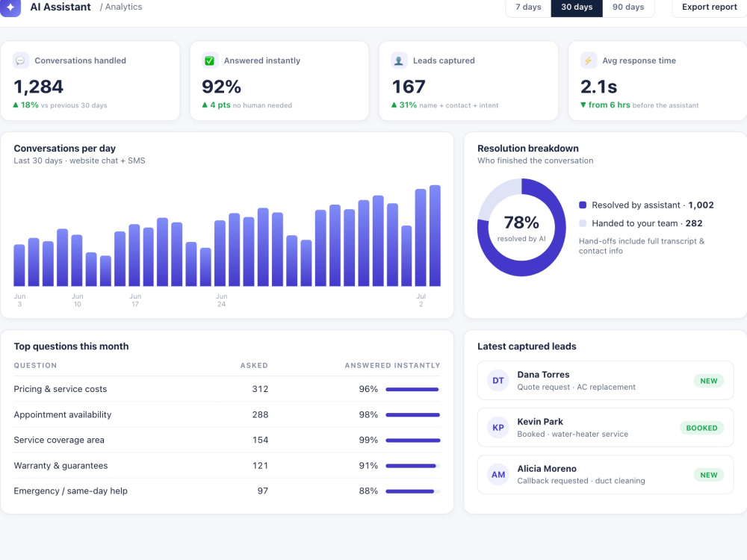
Task: Open Dana Torres lead card
Action: (x=606, y=381)
